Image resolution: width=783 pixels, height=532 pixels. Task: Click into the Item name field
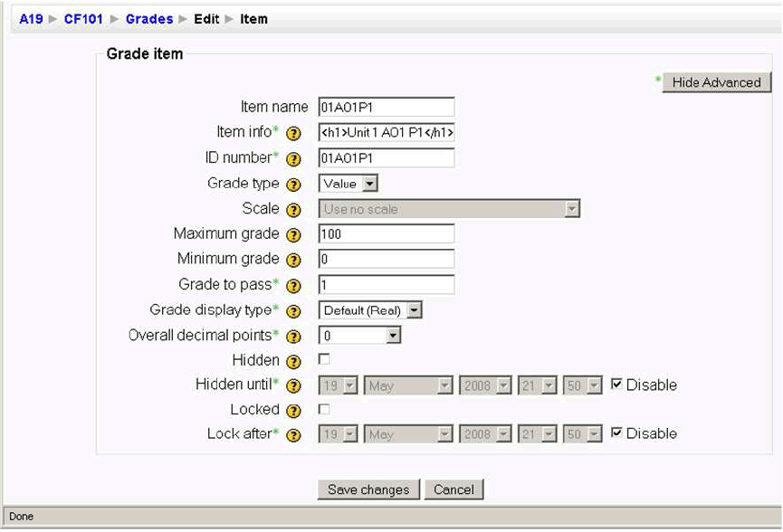point(387,108)
